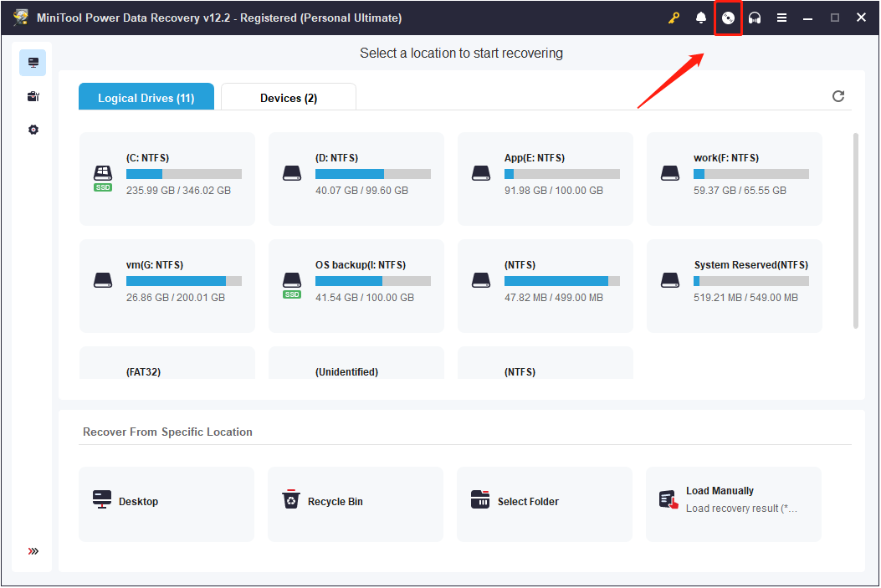Click the 47.82 MB / 499.00 MB text
Image resolution: width=881 pixels, height=588 pixels.
(x=554, y=298)
